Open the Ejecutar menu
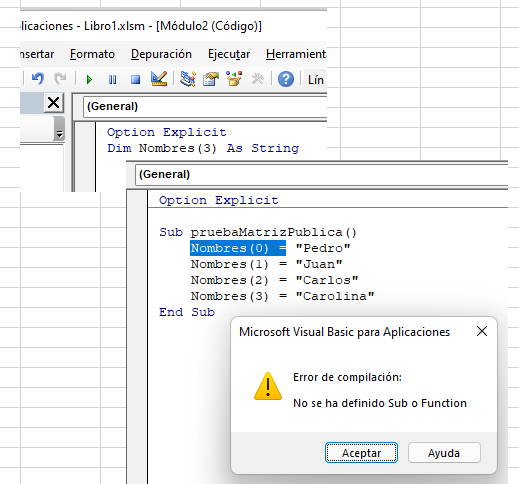This screenshot has height=484, width=519. point(229,54)
